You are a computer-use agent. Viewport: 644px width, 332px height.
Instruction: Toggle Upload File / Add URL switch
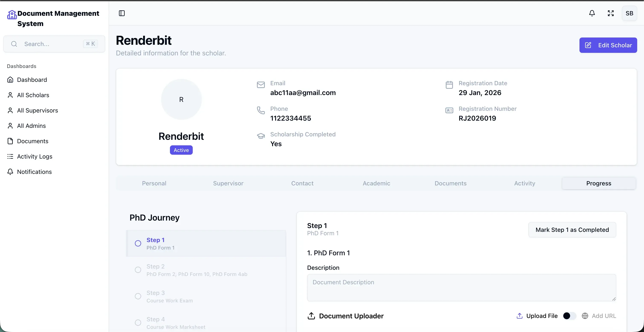tap(569, 316)
